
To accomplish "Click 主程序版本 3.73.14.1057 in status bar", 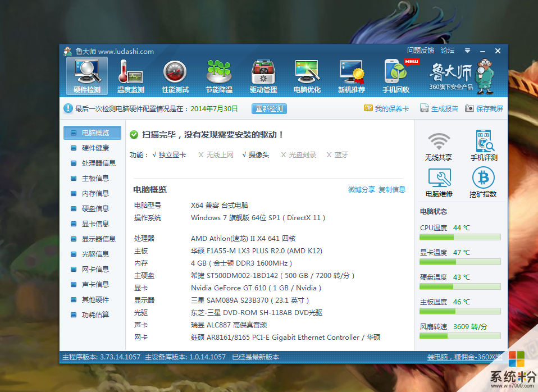I will pos(101,357).
